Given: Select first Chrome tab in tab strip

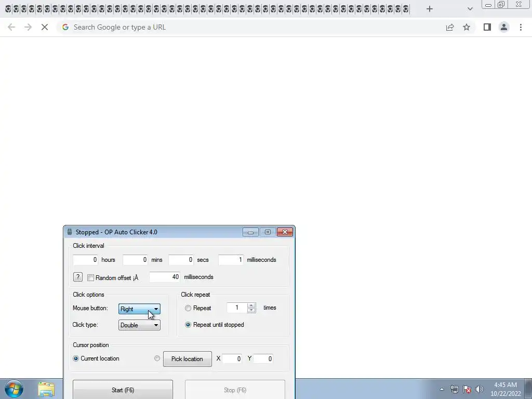Looking at the screenshot, I should pyautogui.click(x=8, y=9).
